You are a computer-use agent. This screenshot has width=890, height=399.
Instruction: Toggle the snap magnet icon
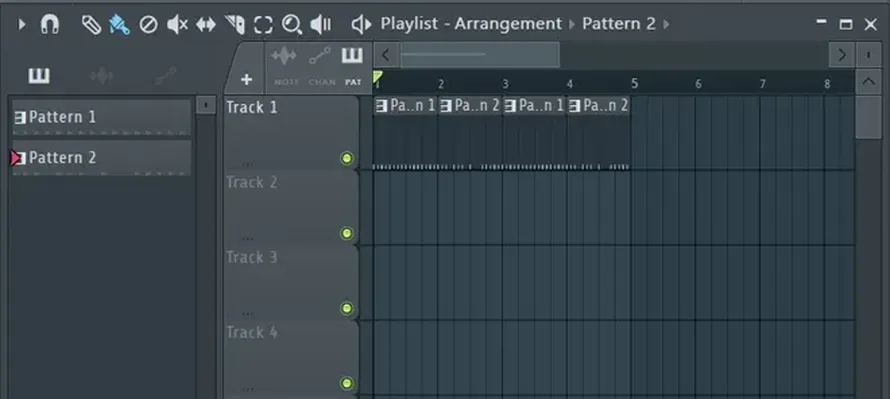(50, 24)
